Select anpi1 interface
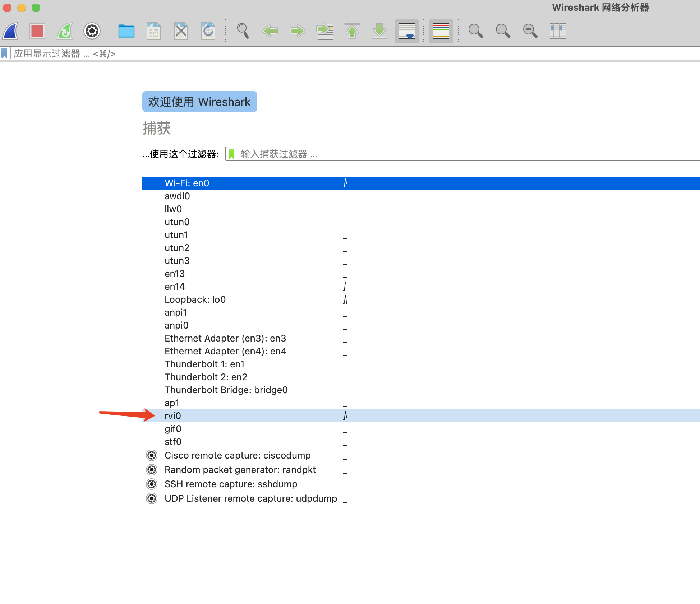Image resolution: width=700 pixels, height=604 pixels. coord(421,312)
